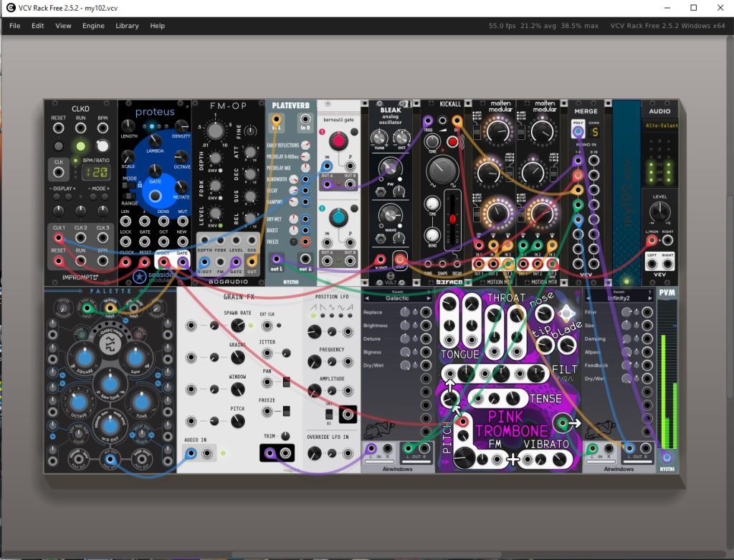Screen dimensions: 734x560
Task: Open the Engine menu
Action: (93, 26)
